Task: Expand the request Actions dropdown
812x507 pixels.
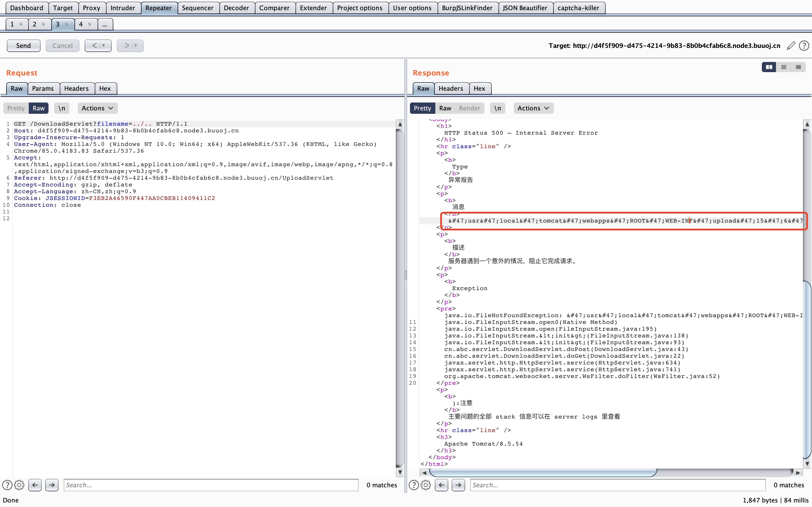Action: coord(97,108)
